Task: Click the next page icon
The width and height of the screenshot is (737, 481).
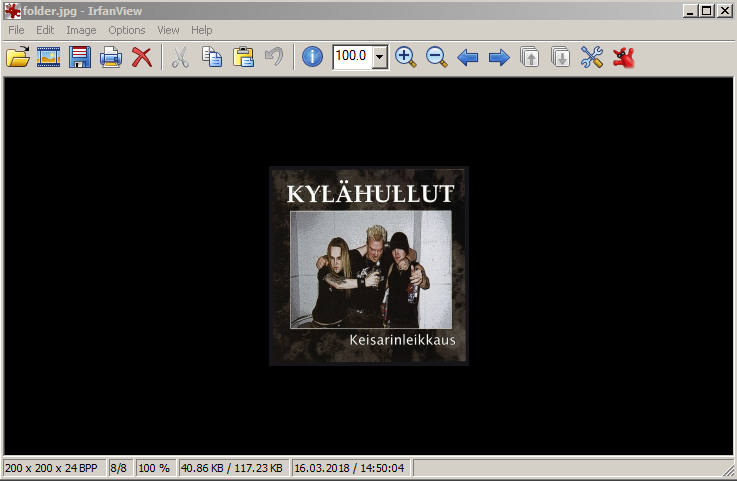Action: click(561, 57)
